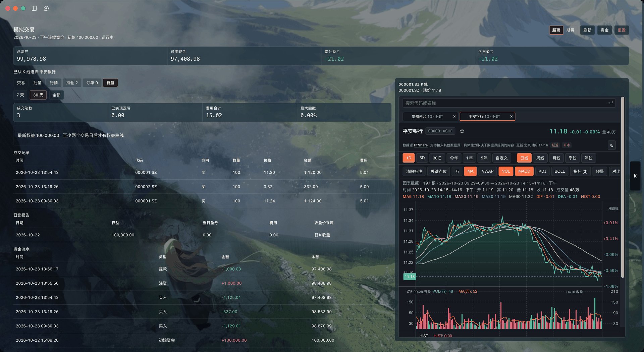
Task: Open the 自定义 custom range option
Action: click(x=501, y=158)
